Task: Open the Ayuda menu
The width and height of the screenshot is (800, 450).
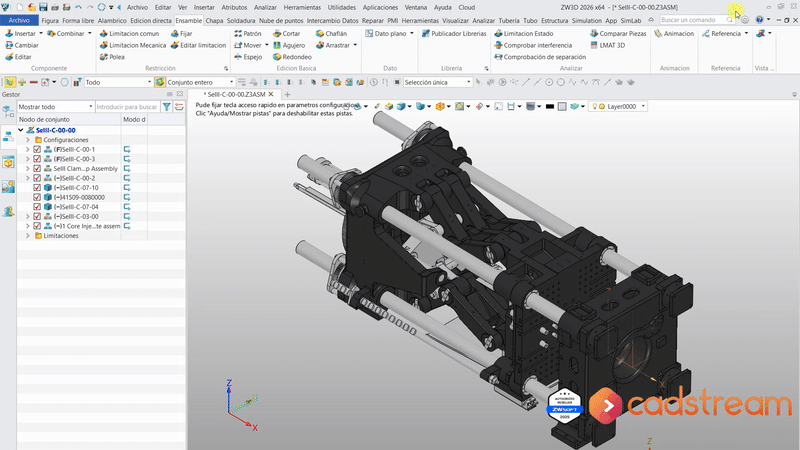Action: (442, 7)
